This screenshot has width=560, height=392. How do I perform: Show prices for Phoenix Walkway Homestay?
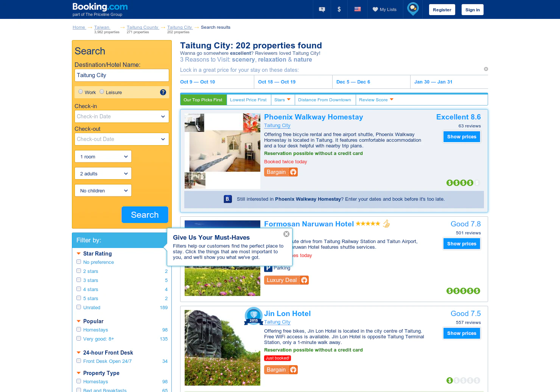(462, 137)
